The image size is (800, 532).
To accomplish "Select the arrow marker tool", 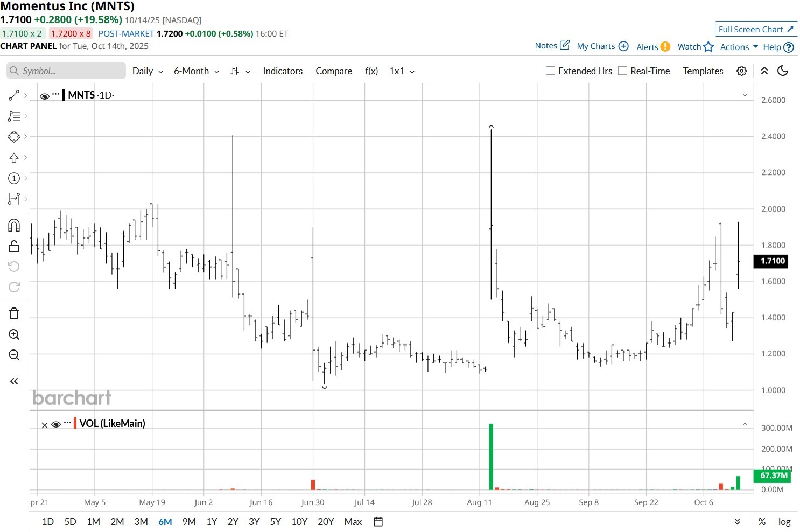I will (14, 158).
